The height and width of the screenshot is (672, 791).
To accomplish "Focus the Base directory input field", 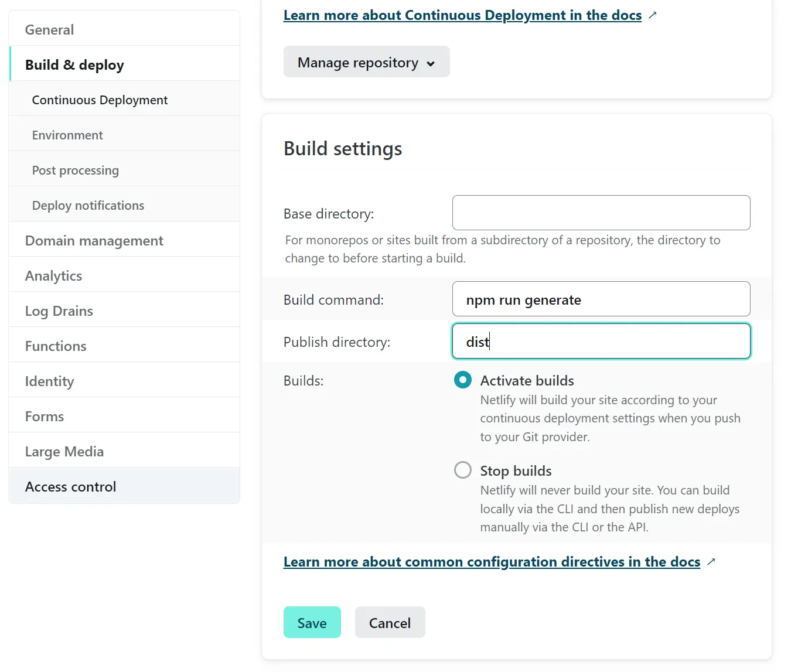I will tap(601, 213).
